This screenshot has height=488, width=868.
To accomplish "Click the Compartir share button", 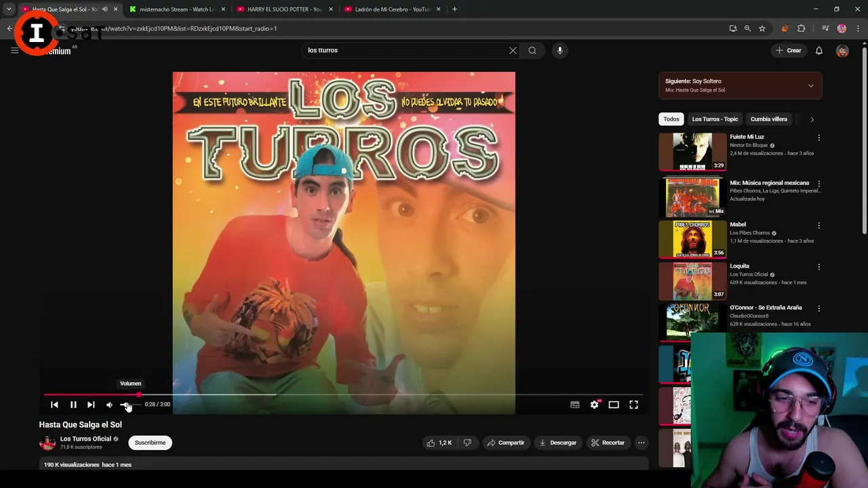I will pyautogui.click(x=506, y=443).
